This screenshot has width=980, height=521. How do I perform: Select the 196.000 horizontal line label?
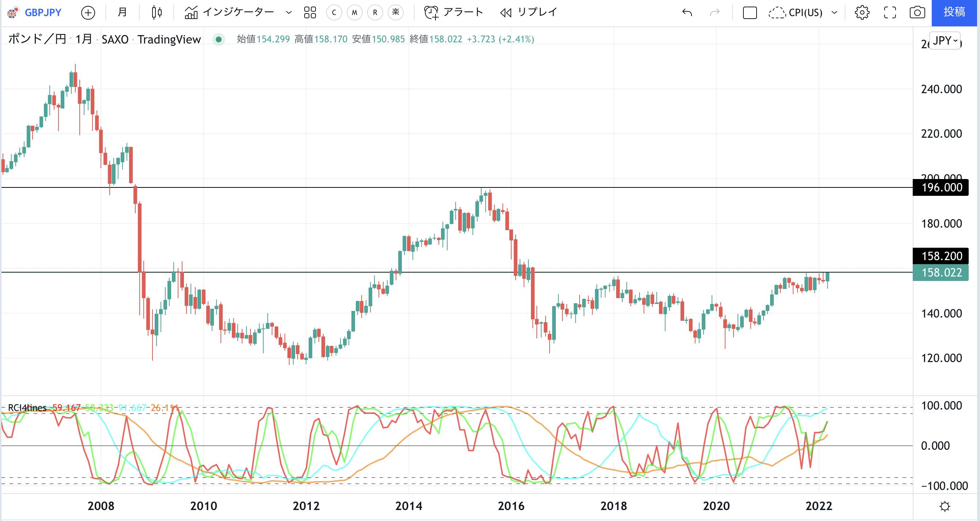click(941, 188)
